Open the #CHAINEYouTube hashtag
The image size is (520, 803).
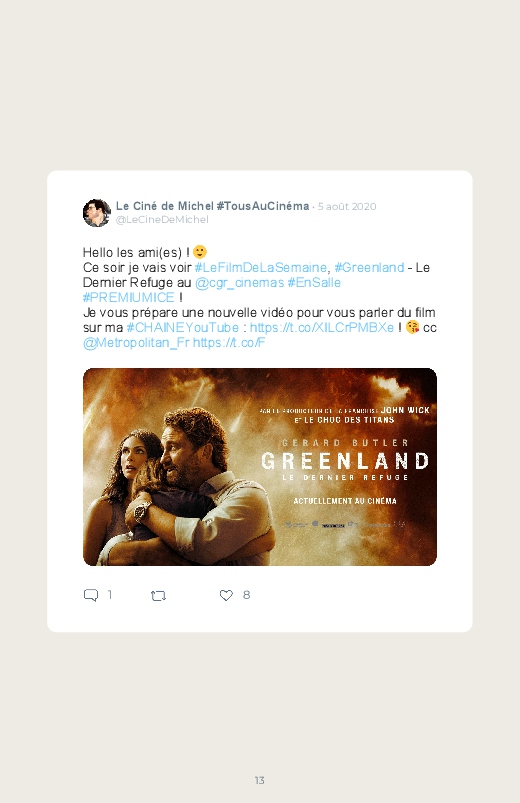click(x=183, y=327)
